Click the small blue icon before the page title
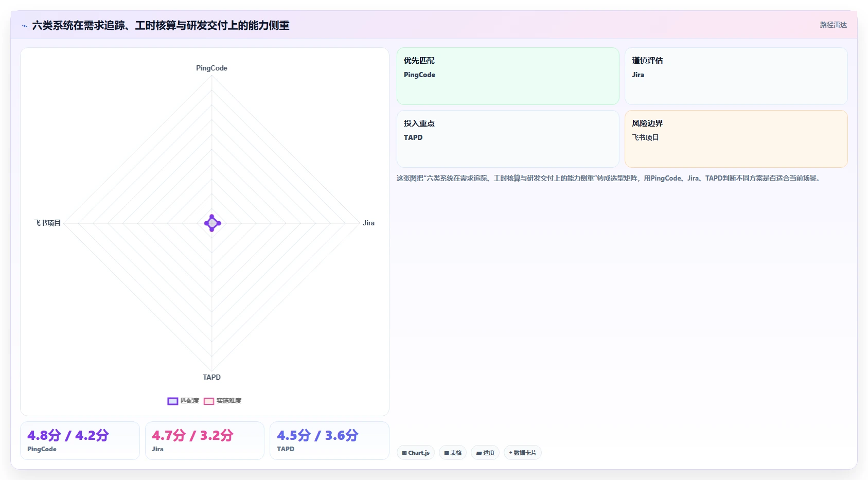Viewport: 868px width, 480px height. 24,26
